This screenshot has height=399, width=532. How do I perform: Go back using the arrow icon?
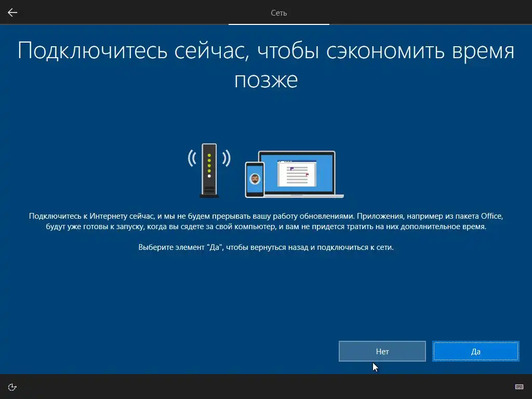point(12,12)
